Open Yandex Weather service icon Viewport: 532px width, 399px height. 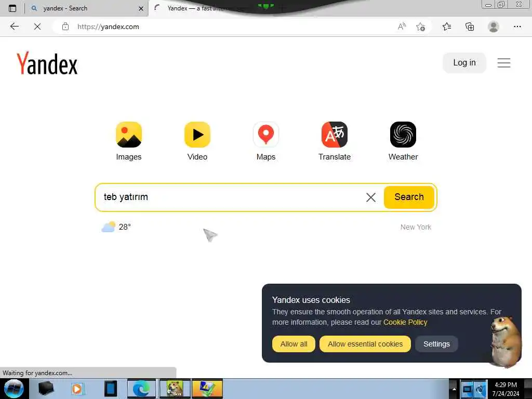coord(403,135)
